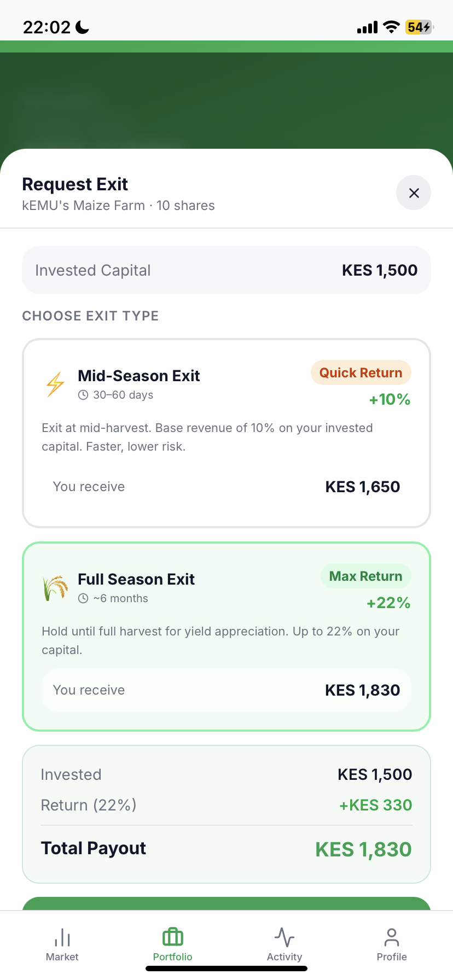Choose the Quick Return badge
Image resolution: width=453 pixels, height=980 pixels.
(361, 372)
